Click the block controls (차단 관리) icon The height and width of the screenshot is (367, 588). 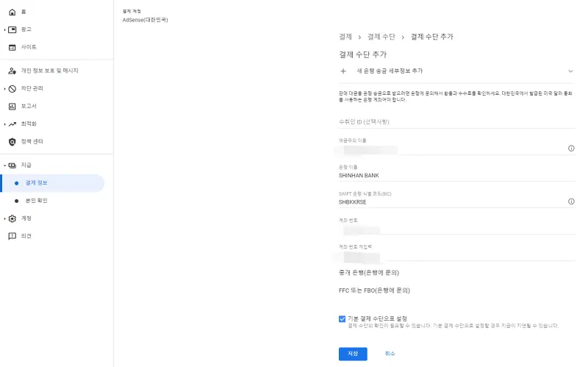12,88
